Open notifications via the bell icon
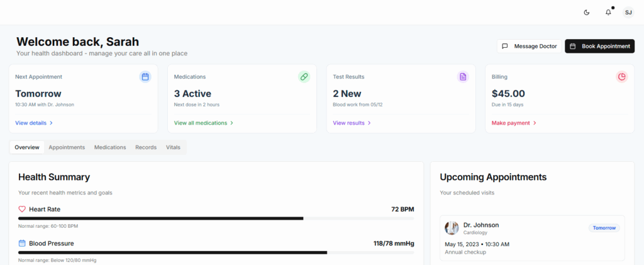644x265 pixels. tap(608, 12)
